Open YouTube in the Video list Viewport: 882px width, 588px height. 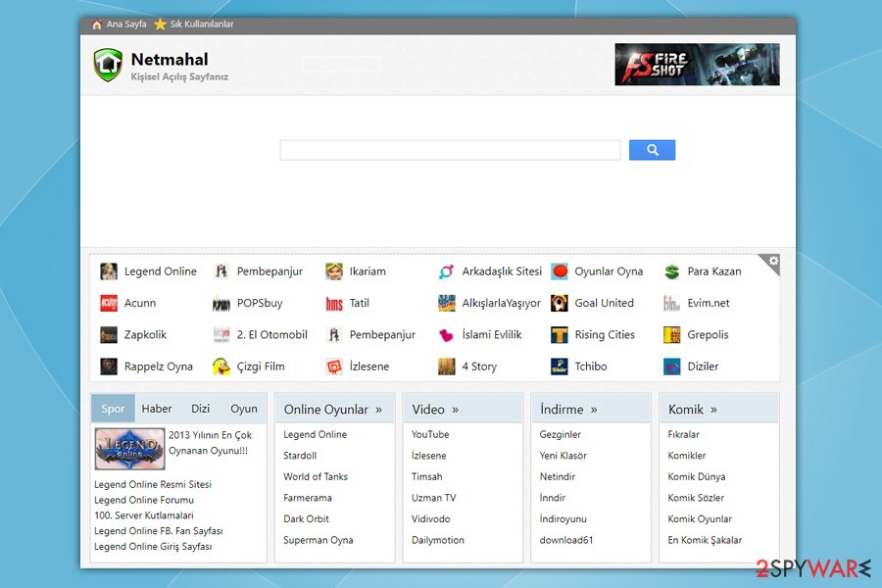coord(430,434)
